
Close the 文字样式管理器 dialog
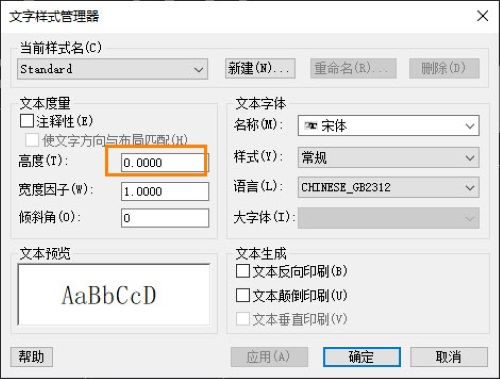(482, 16)
